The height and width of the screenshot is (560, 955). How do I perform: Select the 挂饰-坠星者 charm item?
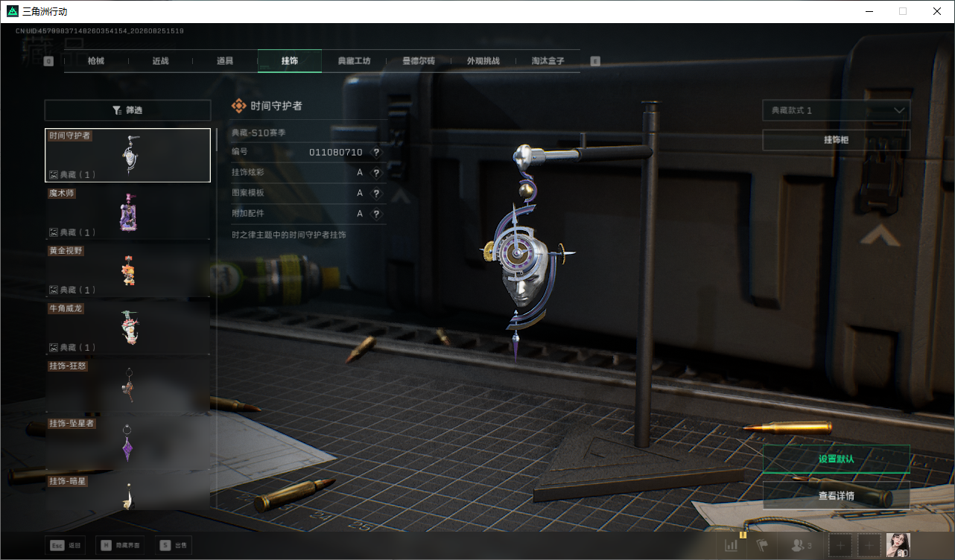point(127,443)
